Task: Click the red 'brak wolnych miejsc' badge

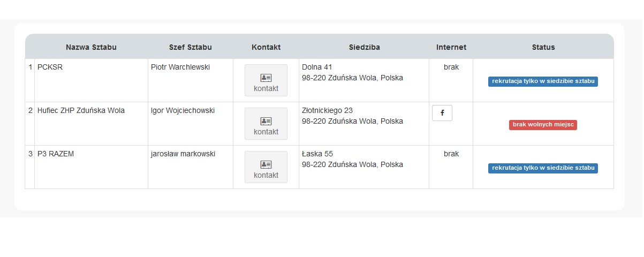Action: coord(543,125)
